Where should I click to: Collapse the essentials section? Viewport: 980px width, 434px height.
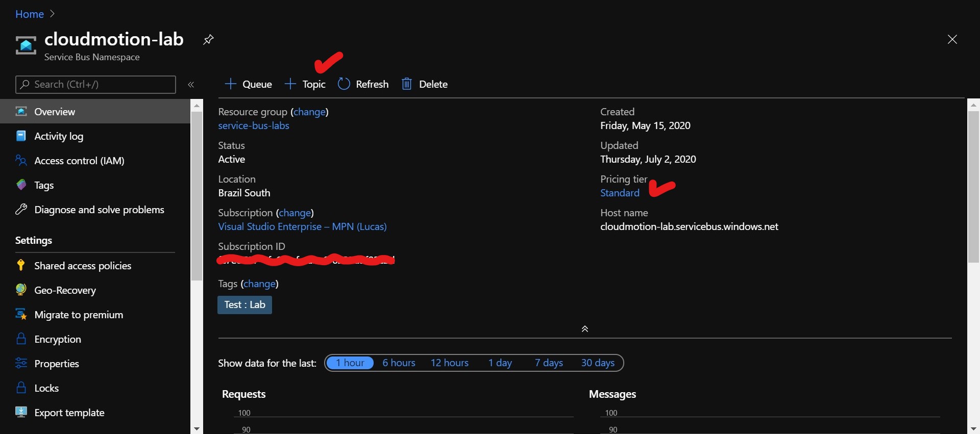click(585, 329)
